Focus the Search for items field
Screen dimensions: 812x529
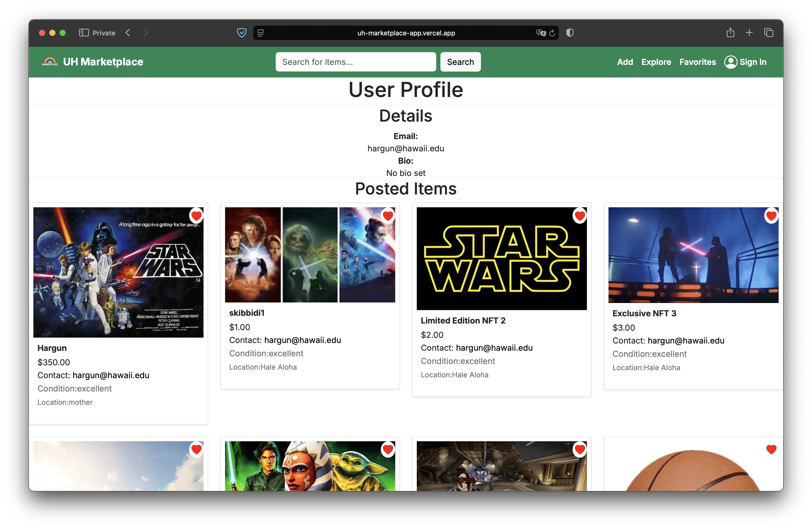pyautogui.click(x=355, y=62)
